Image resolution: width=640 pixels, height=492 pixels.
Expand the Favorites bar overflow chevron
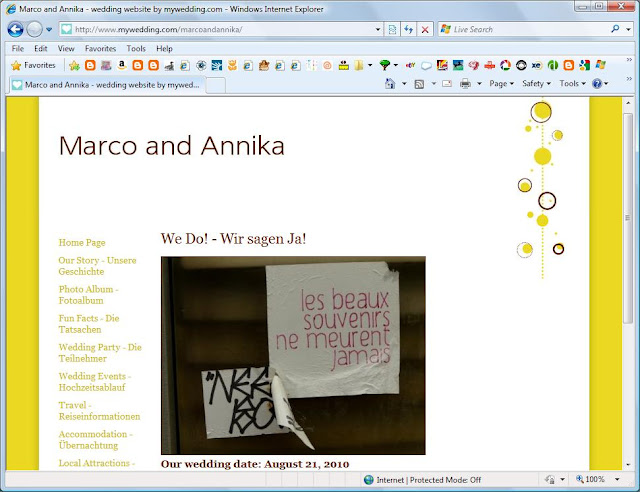click(629, 60)
